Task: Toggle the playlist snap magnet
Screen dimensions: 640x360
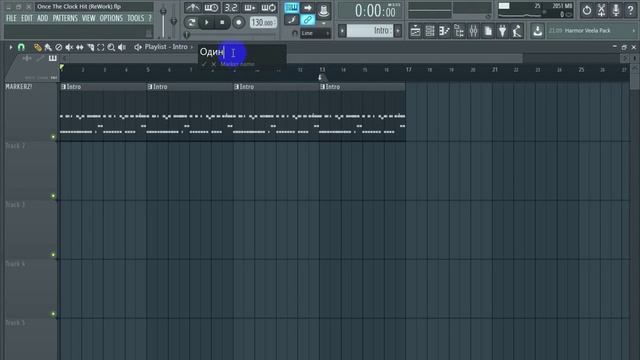Action: [21, 47]
